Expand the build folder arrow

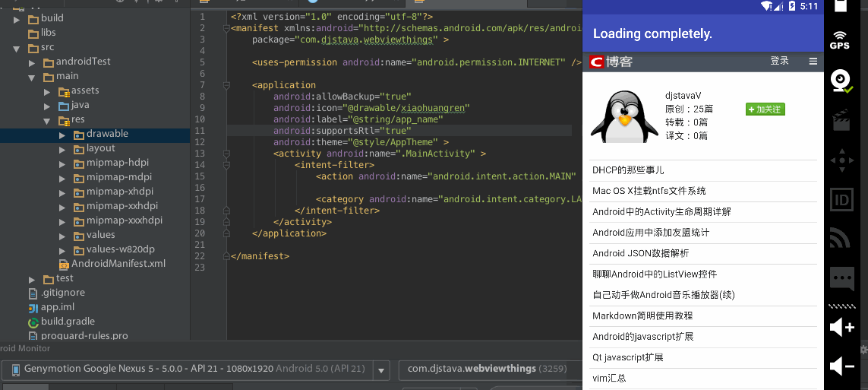17,19
